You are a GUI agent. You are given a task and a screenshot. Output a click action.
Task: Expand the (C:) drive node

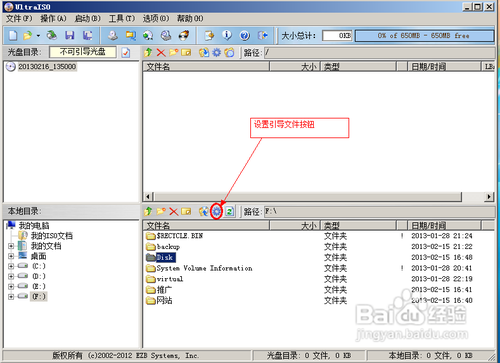coord(11,266)
